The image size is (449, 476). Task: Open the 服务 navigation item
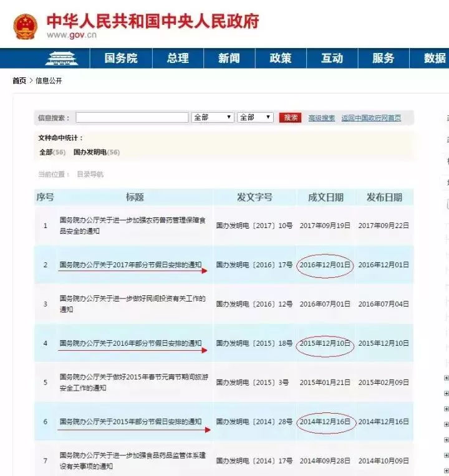pos(383,59)
